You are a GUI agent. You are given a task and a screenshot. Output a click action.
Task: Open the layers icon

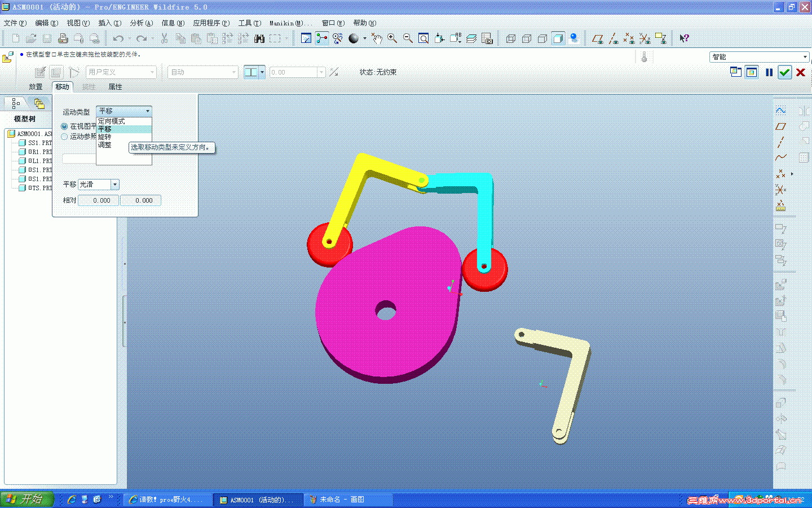[x=471, y=38]
